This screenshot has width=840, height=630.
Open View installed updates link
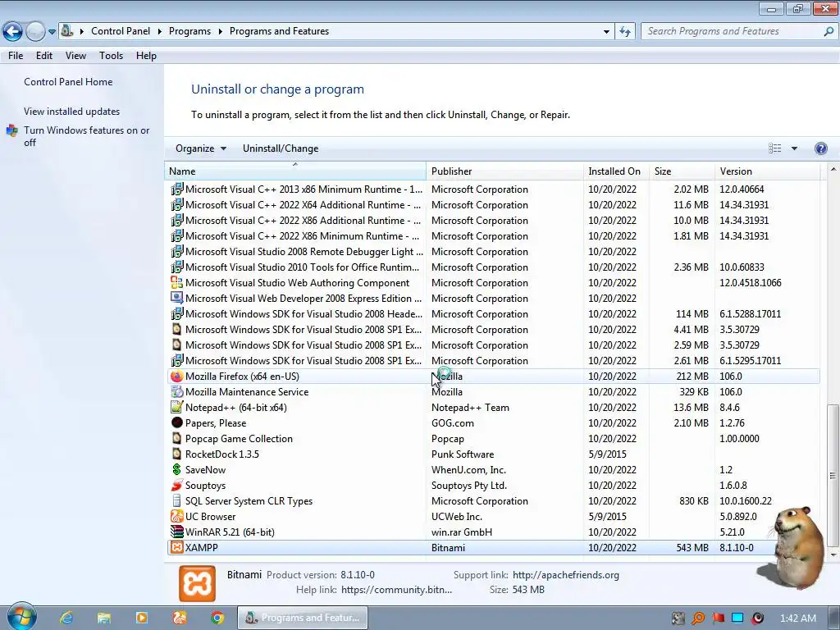click(x=72, y=112)
